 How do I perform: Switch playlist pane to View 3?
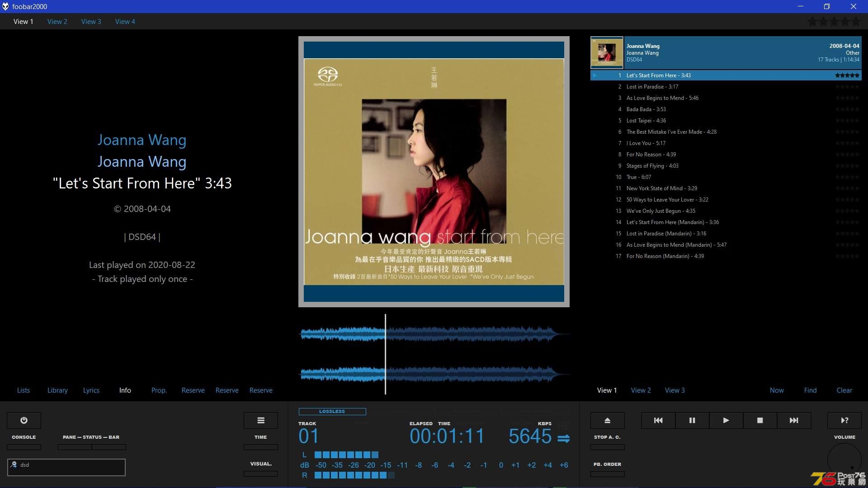[x=675, y=390]
